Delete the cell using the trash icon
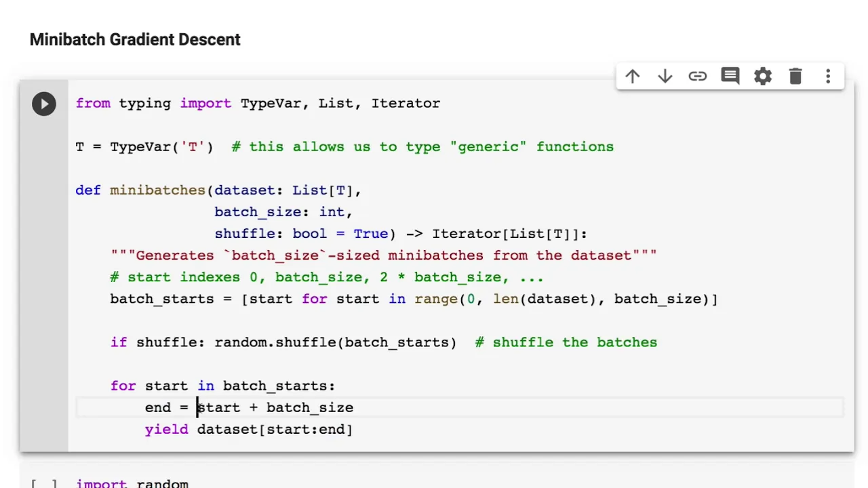The image size is (868, 488). pos(795,76)
